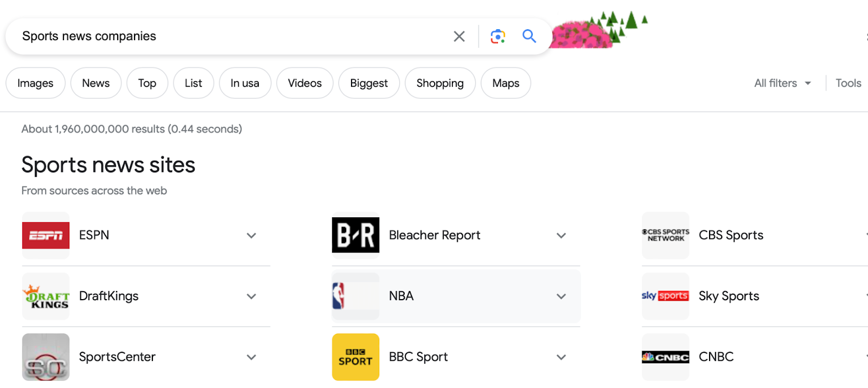868x388 pixels.
Task: Select the In usa filter chip
Action: pos(245,83)
